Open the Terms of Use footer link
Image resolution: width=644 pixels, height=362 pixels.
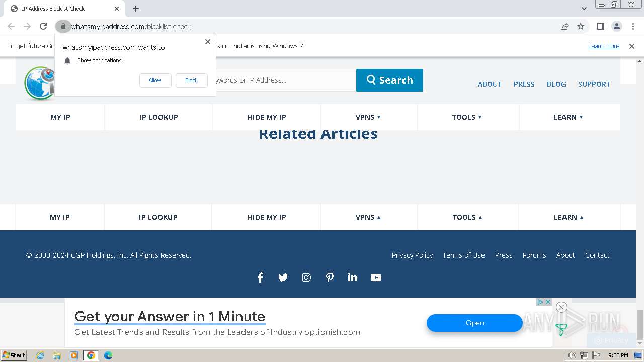pos(463,255)
